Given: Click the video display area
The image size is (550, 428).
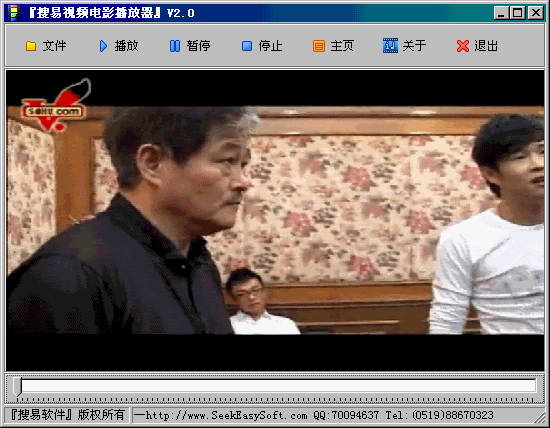Looking at the screenshot, I should click(x=275, y=220).
